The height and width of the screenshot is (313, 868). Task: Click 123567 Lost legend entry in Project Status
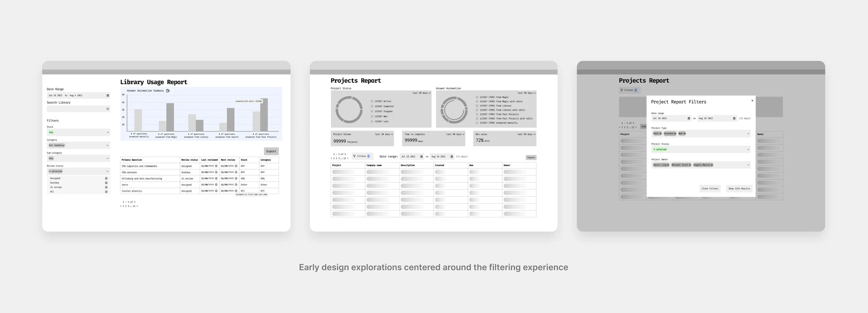pos(380,122)
